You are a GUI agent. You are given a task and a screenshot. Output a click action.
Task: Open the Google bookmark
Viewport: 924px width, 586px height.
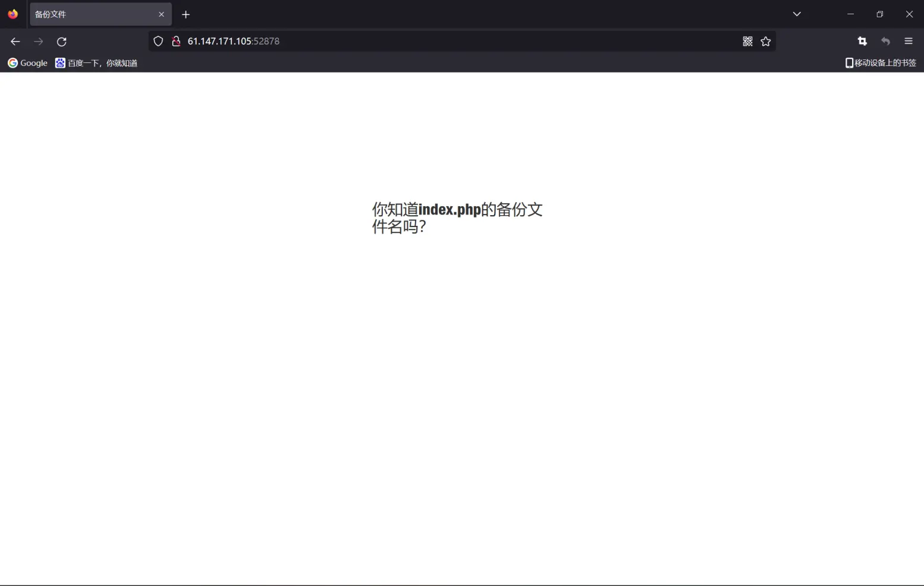pos(27,63)
